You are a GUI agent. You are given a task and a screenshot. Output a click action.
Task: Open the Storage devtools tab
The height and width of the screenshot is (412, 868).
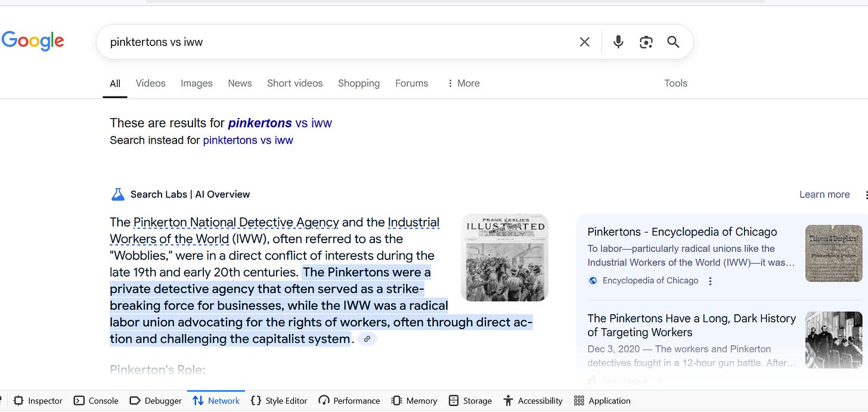pyautogui.click(x=470, y=401)
